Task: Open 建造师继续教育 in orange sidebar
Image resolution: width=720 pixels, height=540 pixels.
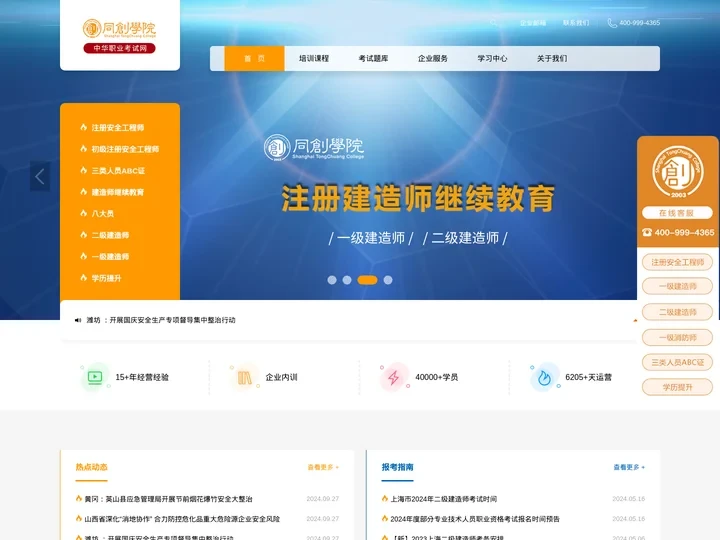Action: 118,192
